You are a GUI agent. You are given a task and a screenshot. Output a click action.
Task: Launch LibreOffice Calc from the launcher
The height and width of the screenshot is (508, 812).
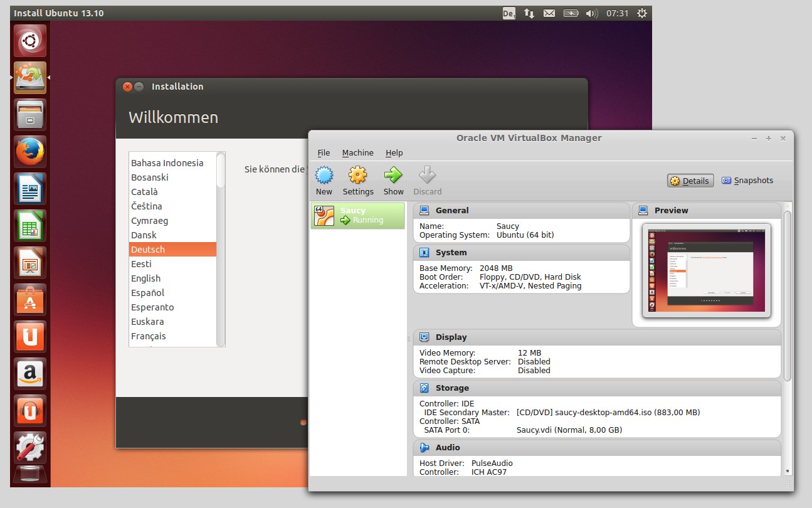tap(30, 226)
